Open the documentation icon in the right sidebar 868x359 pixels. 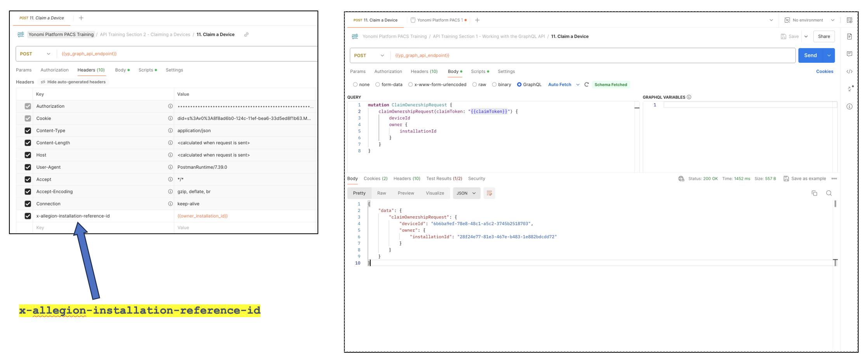click(849, 36)
